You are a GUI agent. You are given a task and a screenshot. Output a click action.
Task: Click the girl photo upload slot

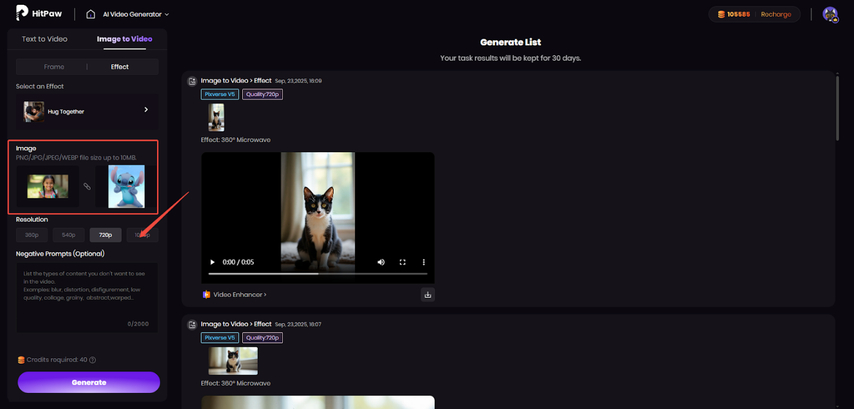[x=48, y=186]
